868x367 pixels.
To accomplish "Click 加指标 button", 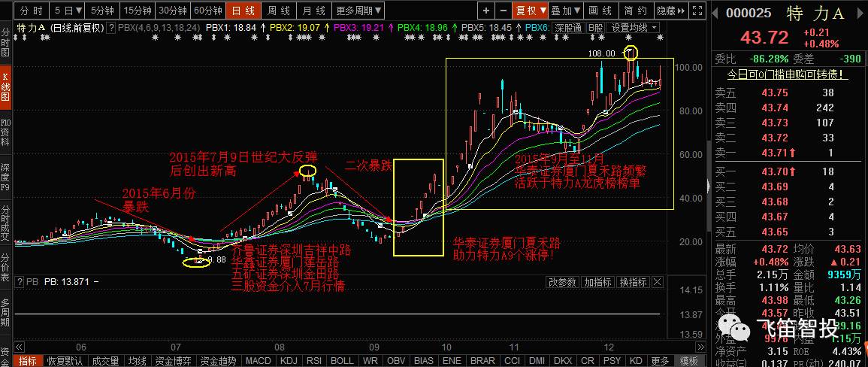I will pos(598,282).
